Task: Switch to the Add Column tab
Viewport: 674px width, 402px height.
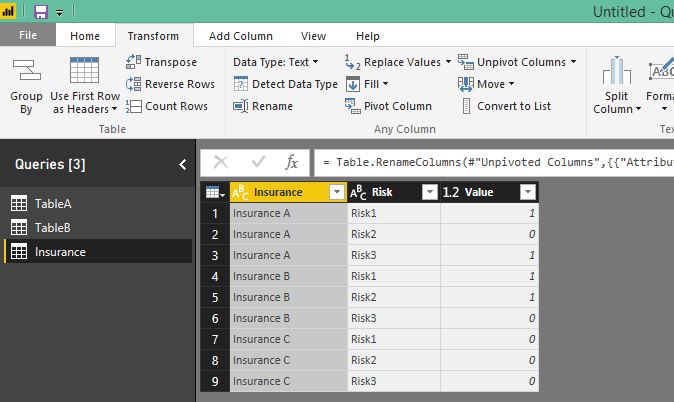Action: [241, 36]
